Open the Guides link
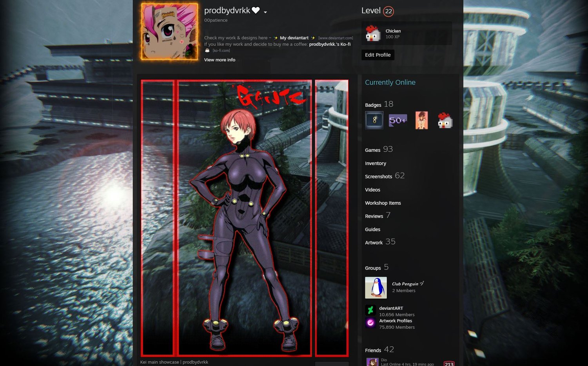588x366 pixels. [x=372, y=229]
